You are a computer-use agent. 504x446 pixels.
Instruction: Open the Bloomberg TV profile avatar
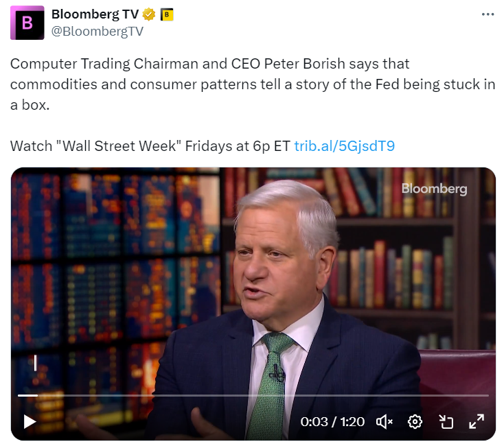[x=27, y=23]
